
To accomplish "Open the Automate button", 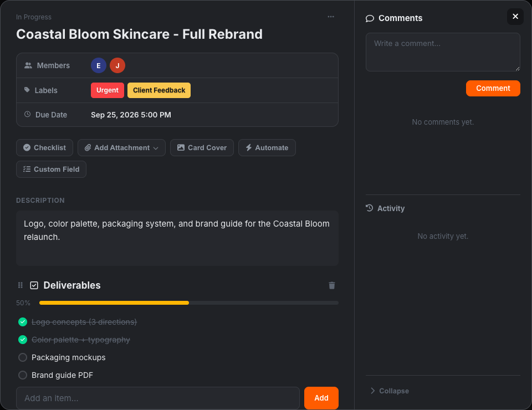I will click(x=267, y=148).
